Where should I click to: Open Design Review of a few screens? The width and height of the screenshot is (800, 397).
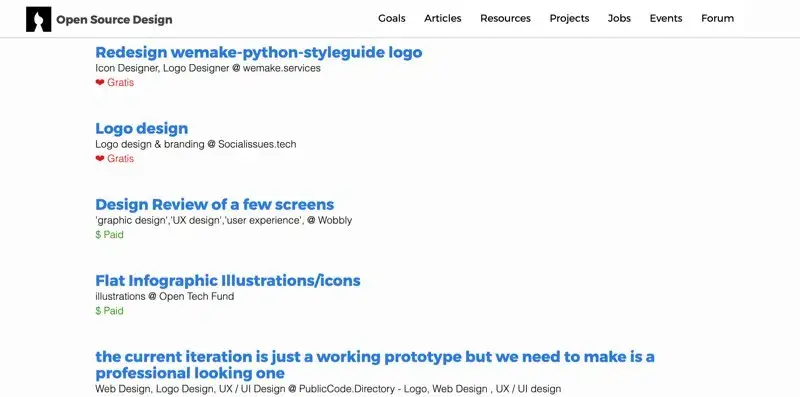point(215,204)
